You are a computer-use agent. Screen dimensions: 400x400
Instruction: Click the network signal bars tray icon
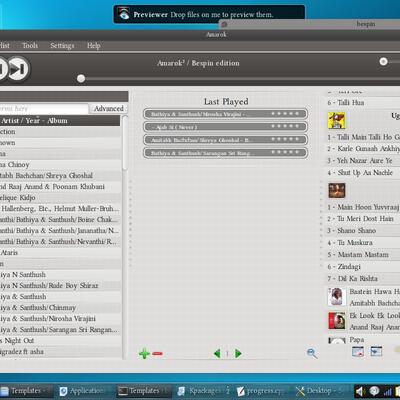click(388, 391)
